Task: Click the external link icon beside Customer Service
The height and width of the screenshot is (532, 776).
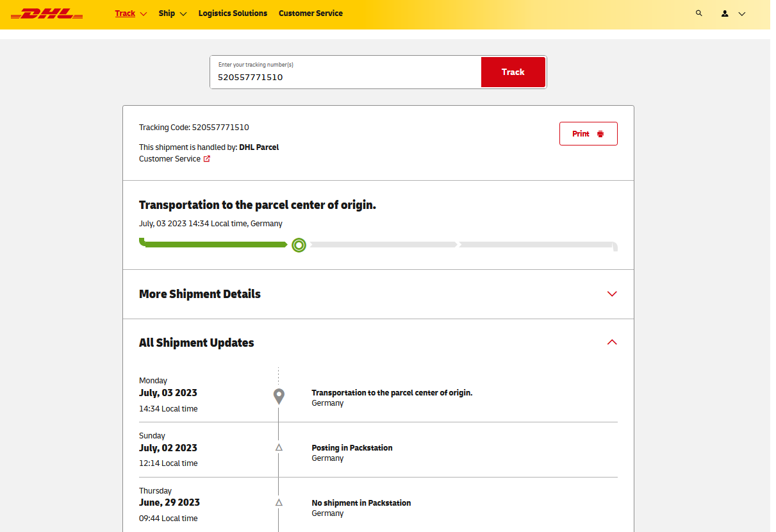Action: tap(207, 159)
